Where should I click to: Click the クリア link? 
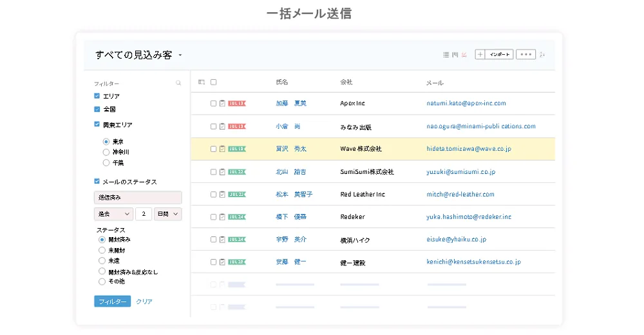click(x=144, y=301)
